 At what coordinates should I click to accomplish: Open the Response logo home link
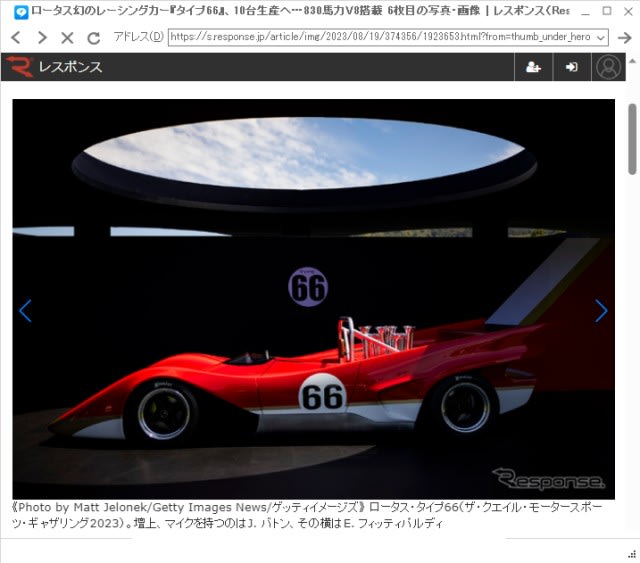(x=54, y=67)
